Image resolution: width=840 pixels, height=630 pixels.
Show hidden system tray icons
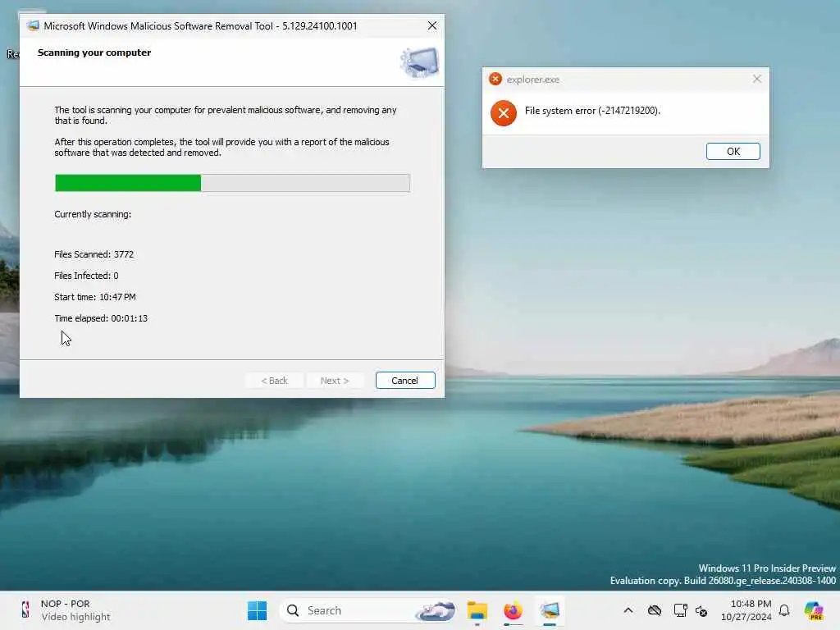[628, 610]
